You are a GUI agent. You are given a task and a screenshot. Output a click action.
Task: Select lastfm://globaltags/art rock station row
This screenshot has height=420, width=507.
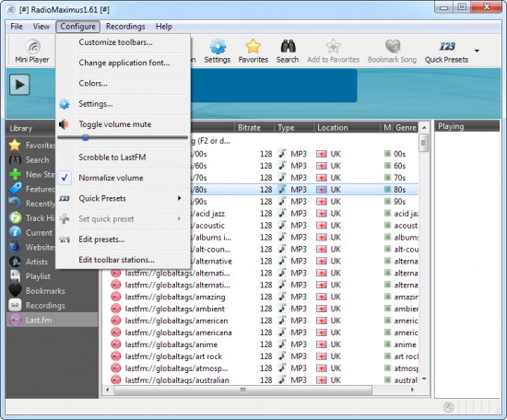[260, 356]
